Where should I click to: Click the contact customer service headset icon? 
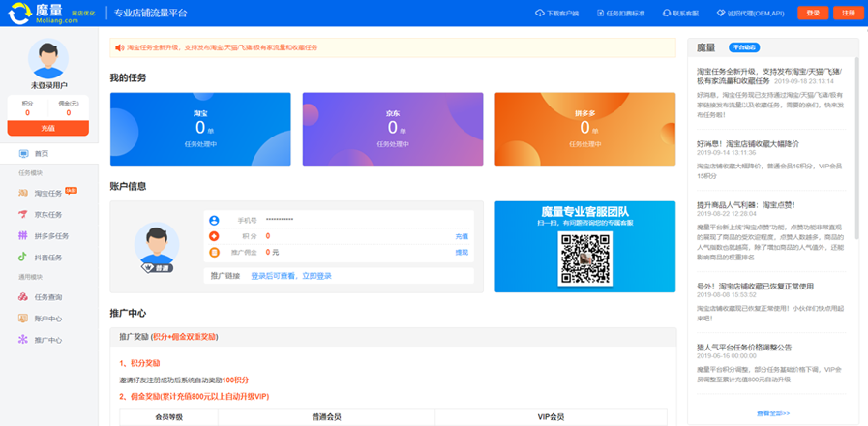[x=667, y=14]
